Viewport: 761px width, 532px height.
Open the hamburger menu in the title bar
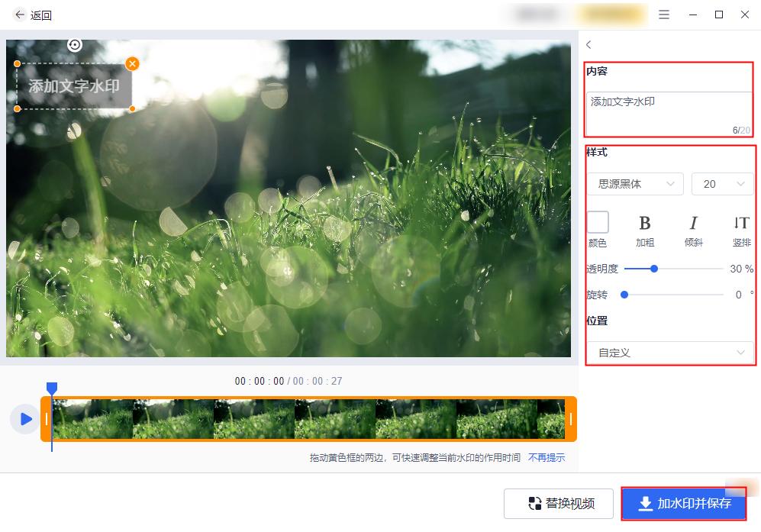[663, 15]
